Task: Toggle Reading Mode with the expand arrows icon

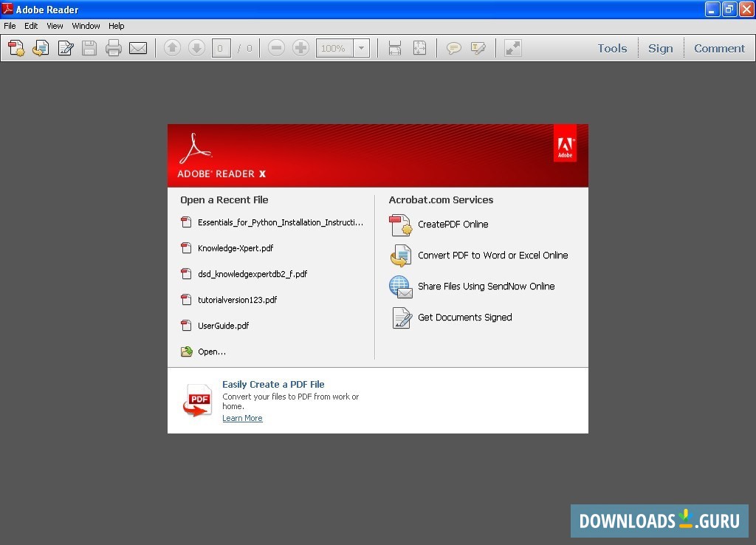Action: coord(512,47)
